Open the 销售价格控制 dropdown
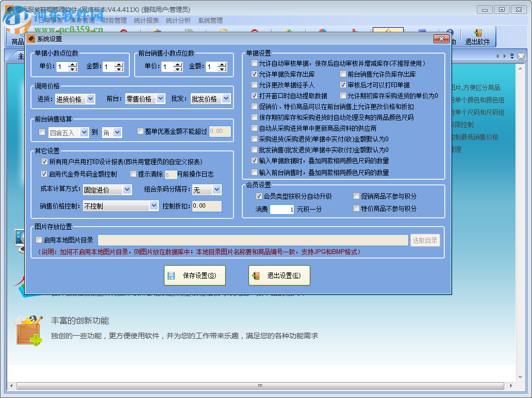Image resolution: width=532 pixels, height=398 pixels. [x=154, y=205]
